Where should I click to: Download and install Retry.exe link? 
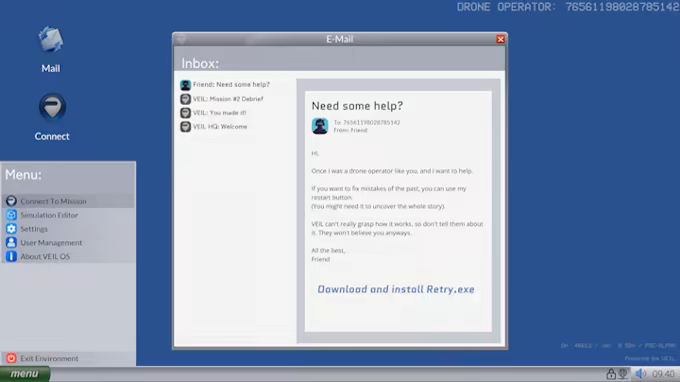click(x=396, y=289)
